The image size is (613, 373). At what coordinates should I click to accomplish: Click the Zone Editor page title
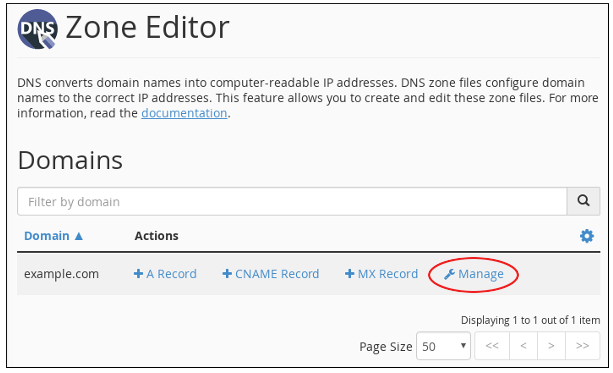147,27
